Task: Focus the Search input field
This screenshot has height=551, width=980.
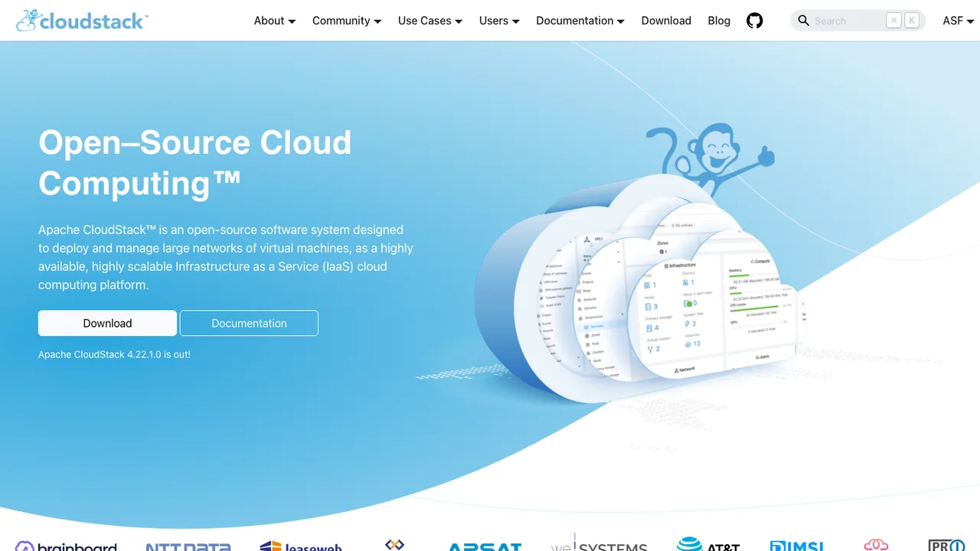Action: pos(857,21)
